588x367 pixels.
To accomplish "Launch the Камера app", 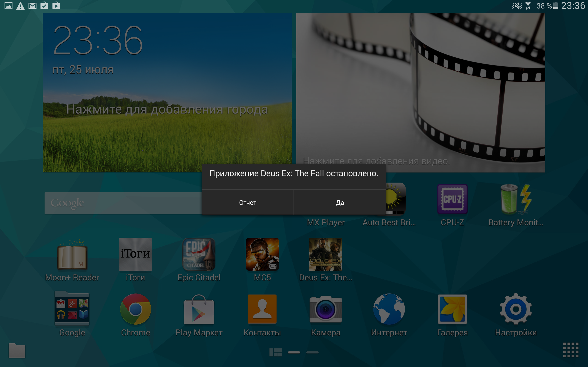I will pyautogui.click(x=325, y=309).
